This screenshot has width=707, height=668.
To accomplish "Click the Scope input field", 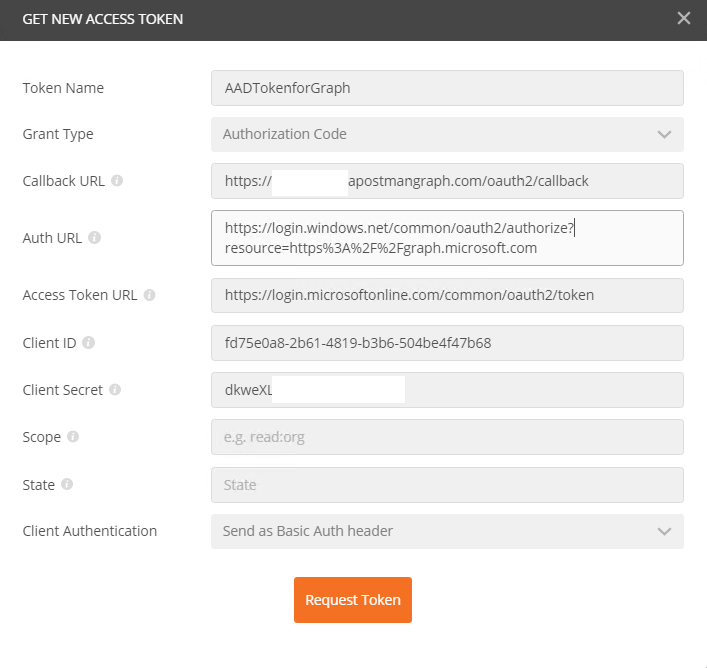I will coord(447,437).
